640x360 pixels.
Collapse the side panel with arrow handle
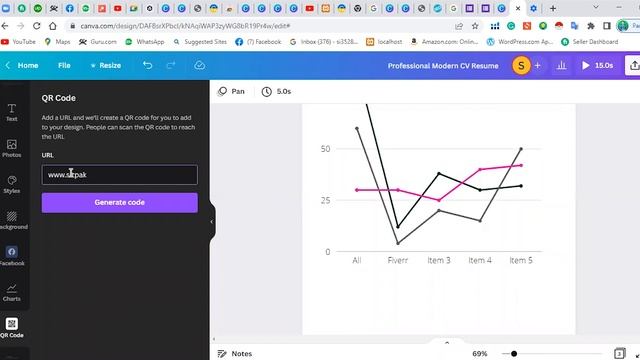point(211,222)
